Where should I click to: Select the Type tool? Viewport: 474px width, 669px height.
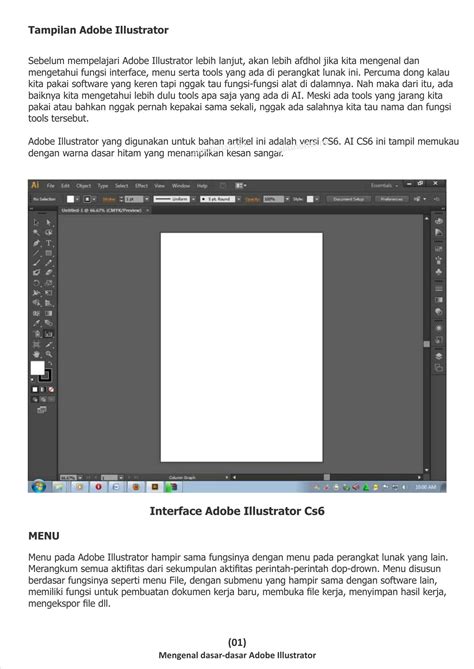pos(49,243)
